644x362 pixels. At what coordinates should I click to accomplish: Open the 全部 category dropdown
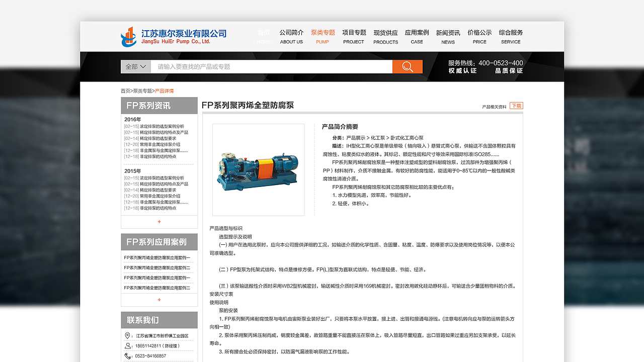coord(135,66)
